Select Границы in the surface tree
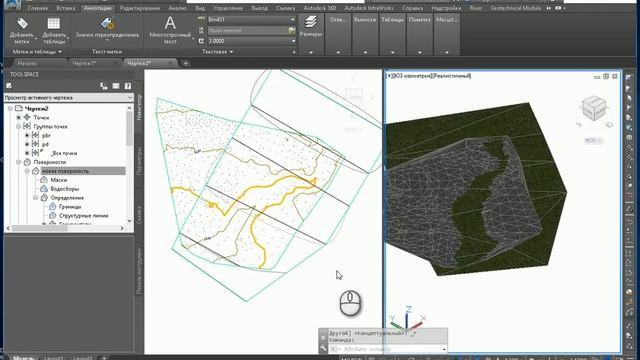 [70, 207]
